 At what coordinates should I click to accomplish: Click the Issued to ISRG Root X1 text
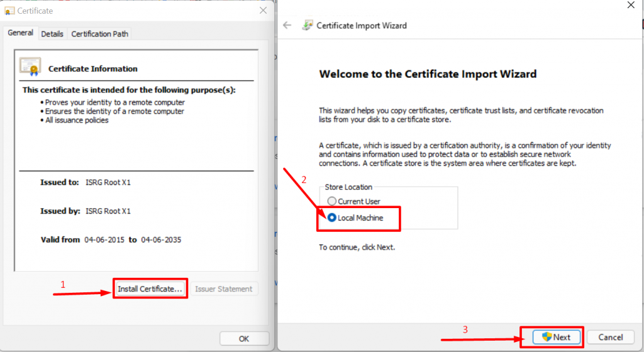point(108,182)
